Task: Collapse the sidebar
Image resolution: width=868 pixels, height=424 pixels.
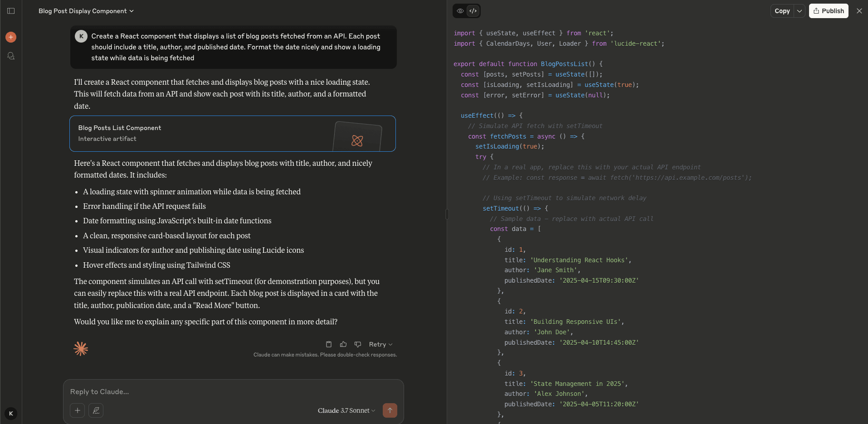Action: pos(11,11)
